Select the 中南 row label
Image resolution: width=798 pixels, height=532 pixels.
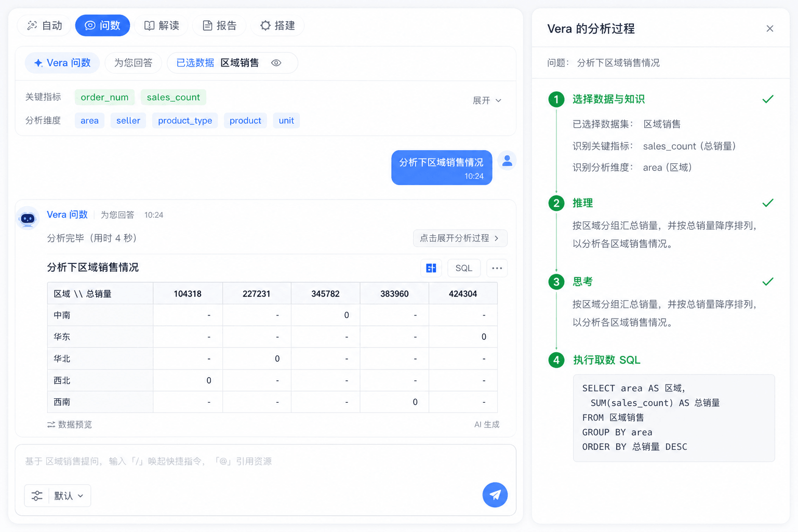pyautogui.click(x=62, y=315)
